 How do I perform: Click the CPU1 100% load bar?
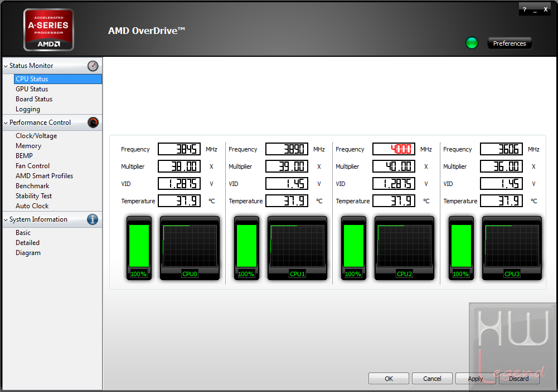click(246, 248)
